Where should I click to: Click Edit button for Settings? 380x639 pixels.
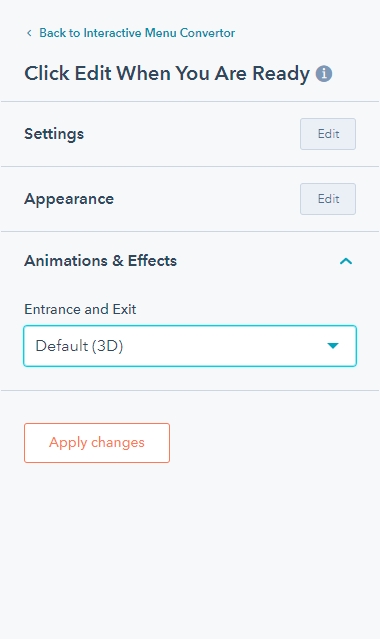pos(328,134)
